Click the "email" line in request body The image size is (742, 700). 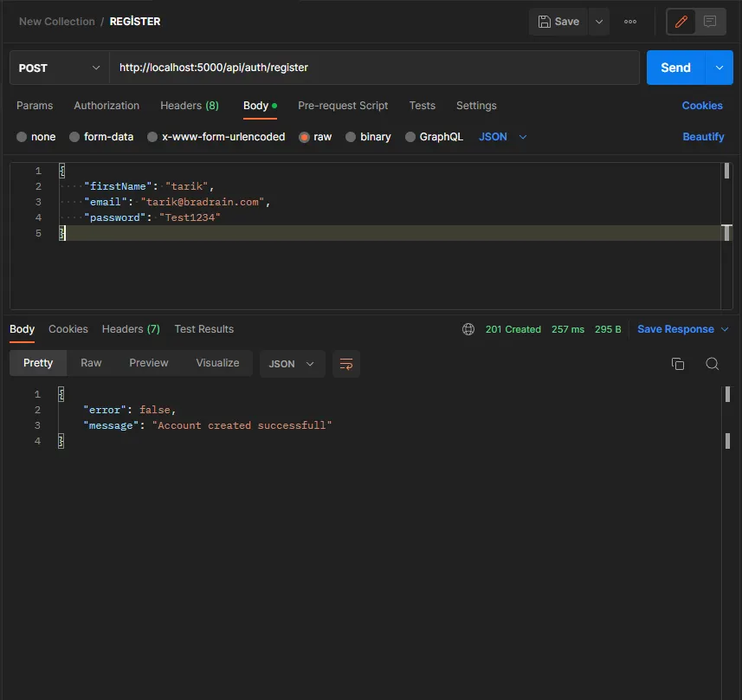[177, 202]
